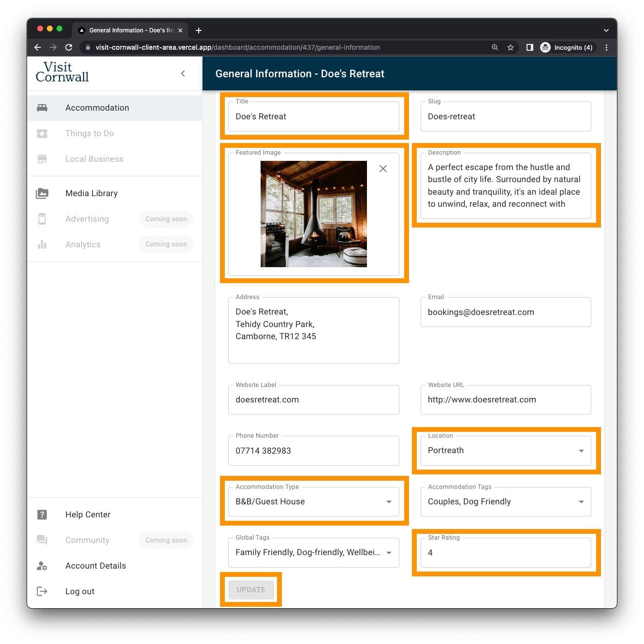The image size is (644, 644).
Task: Click the Account Details person-gear icon
Action: pyautogui.click(x=42, y=566)
